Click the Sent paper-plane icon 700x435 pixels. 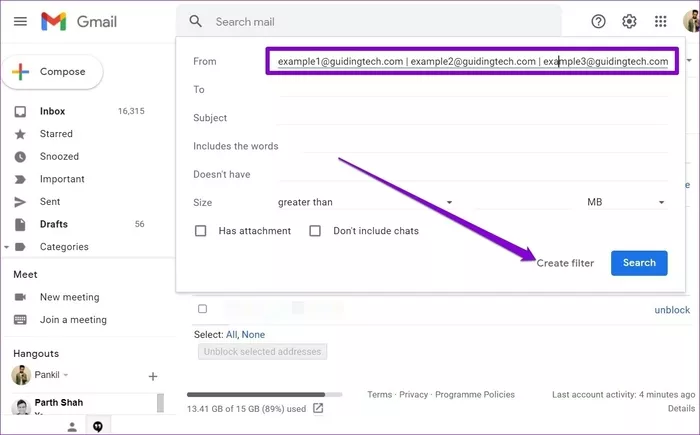coord(20,202)
